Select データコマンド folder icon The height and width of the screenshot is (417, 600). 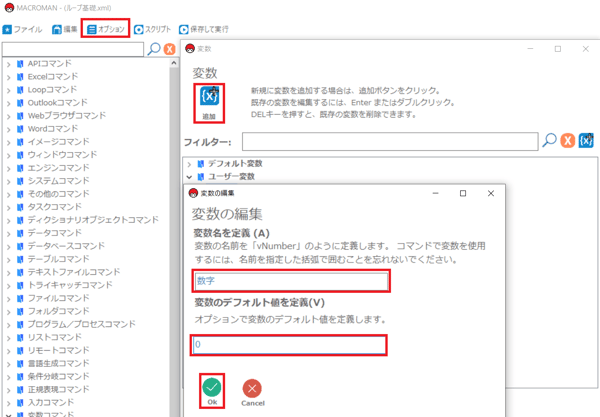(x=20, y=233)
